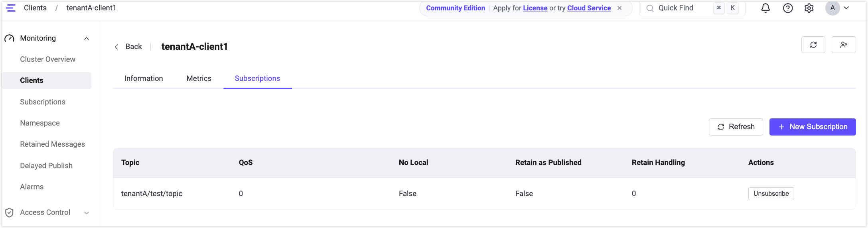Refresh the subscriptions list
The height and width of the screenshot is (228, 868).
(736, 127)
